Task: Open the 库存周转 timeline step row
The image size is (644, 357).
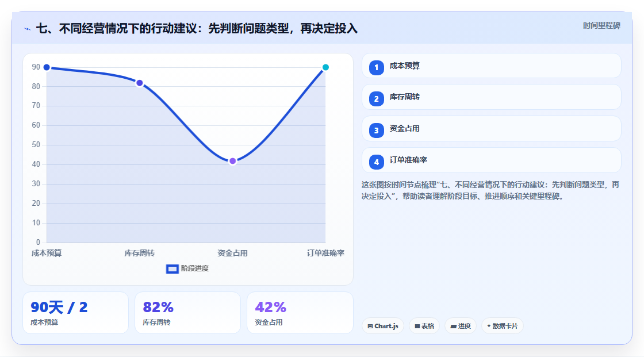Action: tap(491, 97)
